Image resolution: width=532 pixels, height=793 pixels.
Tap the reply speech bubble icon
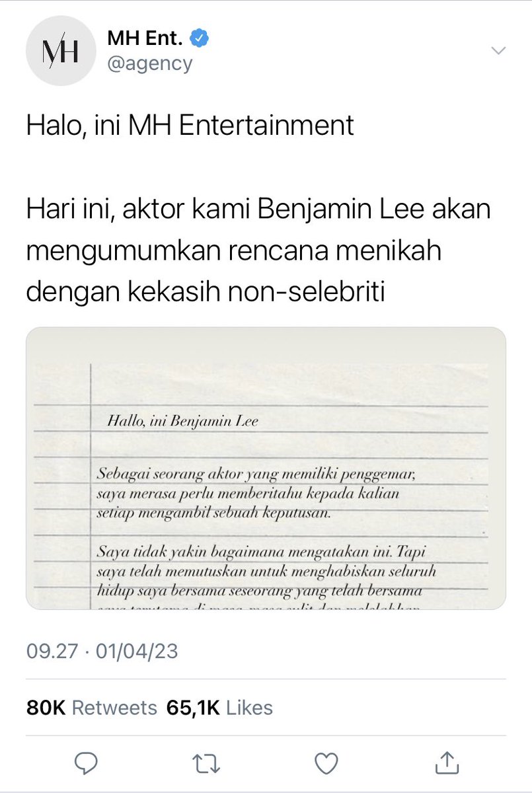86,763
